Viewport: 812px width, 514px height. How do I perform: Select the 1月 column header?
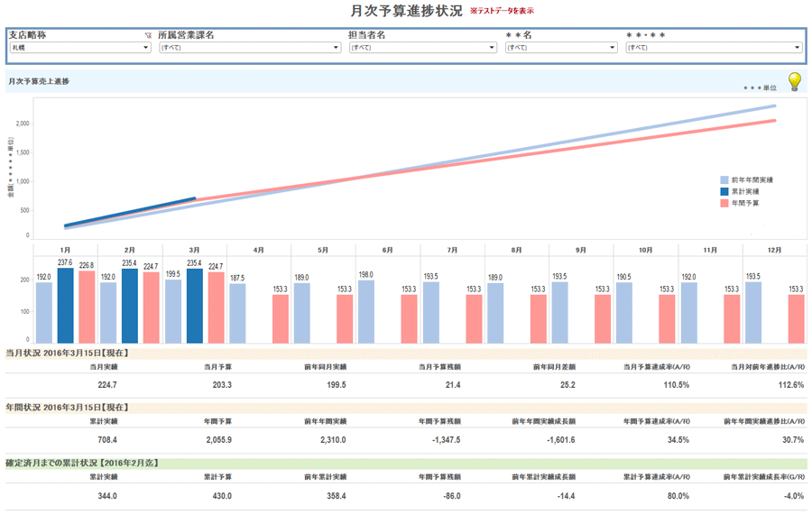[65, 249]
